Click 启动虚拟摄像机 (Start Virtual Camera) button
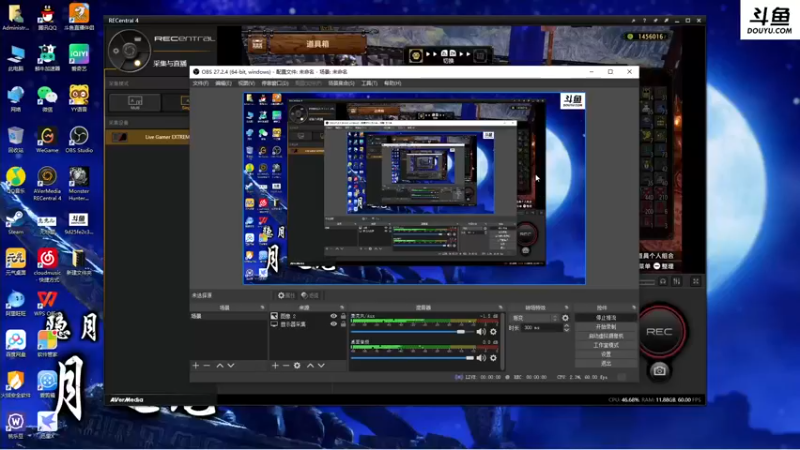This screenshot has height=450, width=800. pyautogui.click(x=606, y=336)
